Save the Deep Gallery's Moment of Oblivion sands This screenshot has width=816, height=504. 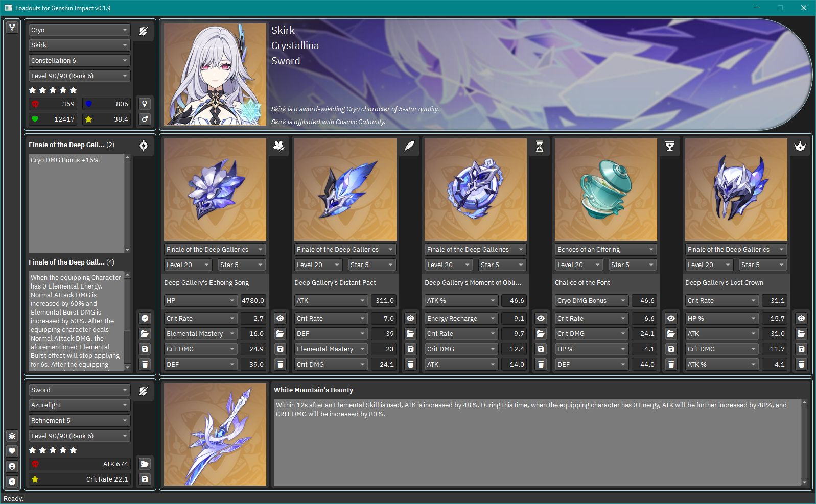tap(541, 349)
